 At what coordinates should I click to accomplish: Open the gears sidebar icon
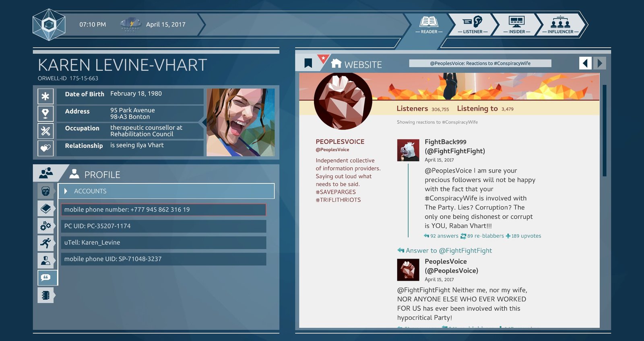[45, 226]
